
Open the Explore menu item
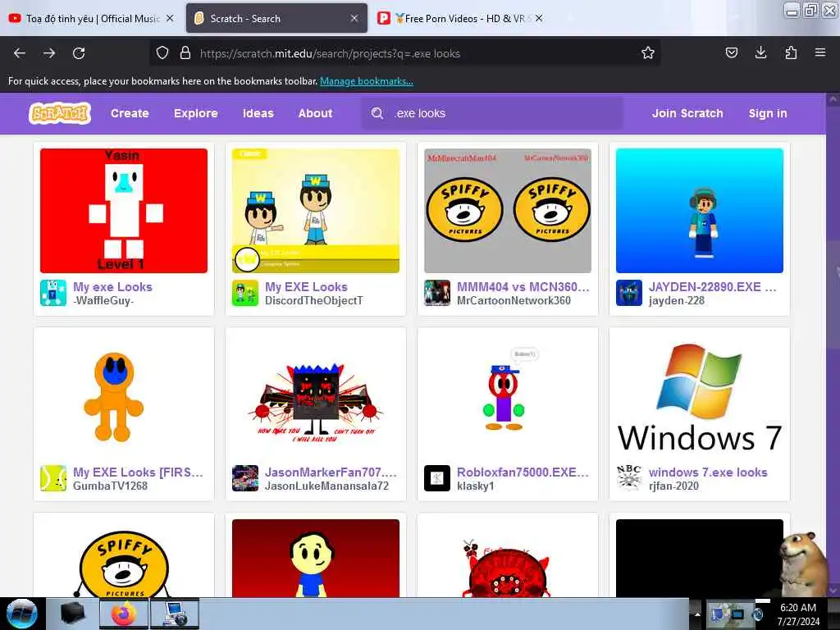click(x=195, y=113)
